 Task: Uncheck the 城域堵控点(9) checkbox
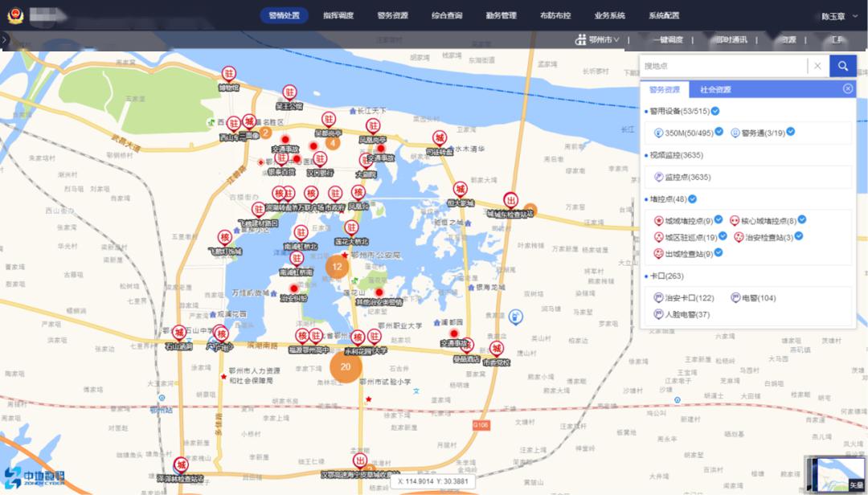[x=719, y=220]
